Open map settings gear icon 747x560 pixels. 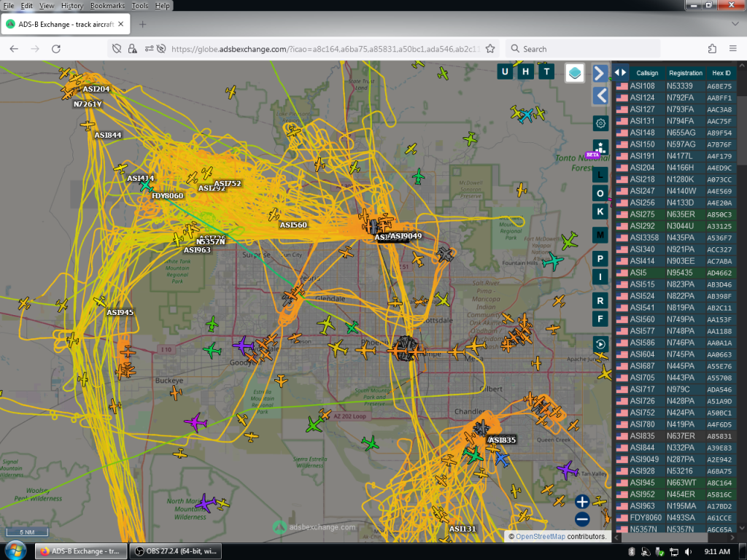pos(600,123)
